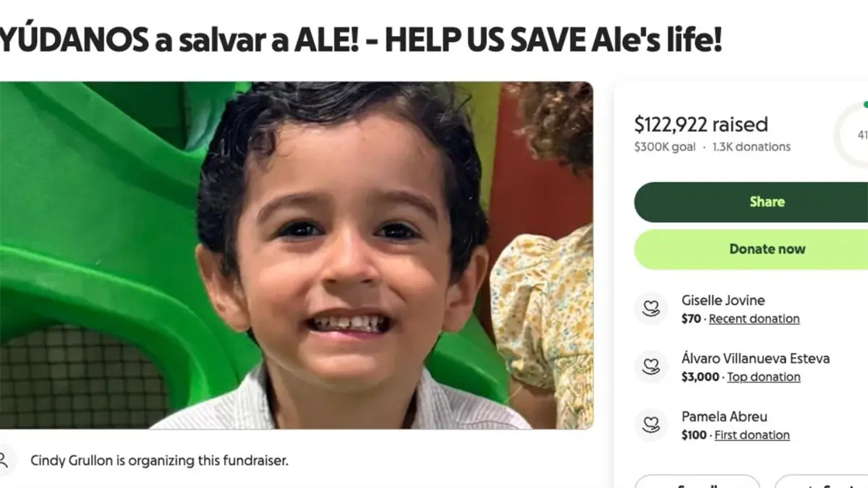Click the circular goal progress indicator

click(x=852, y=134)
